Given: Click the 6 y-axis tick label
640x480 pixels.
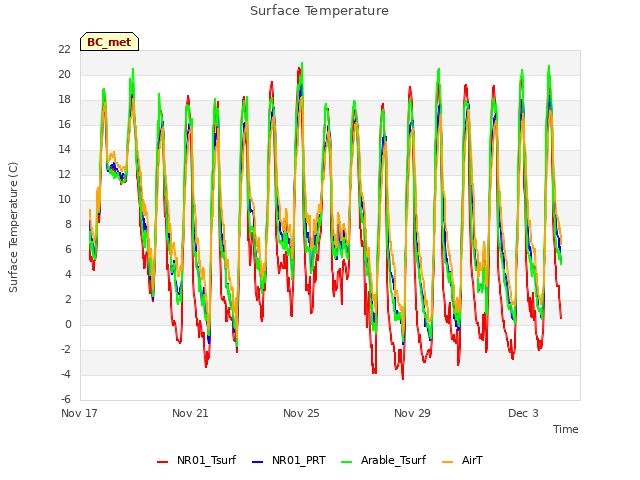Looking at the screenshot, I should click(68, 249).
